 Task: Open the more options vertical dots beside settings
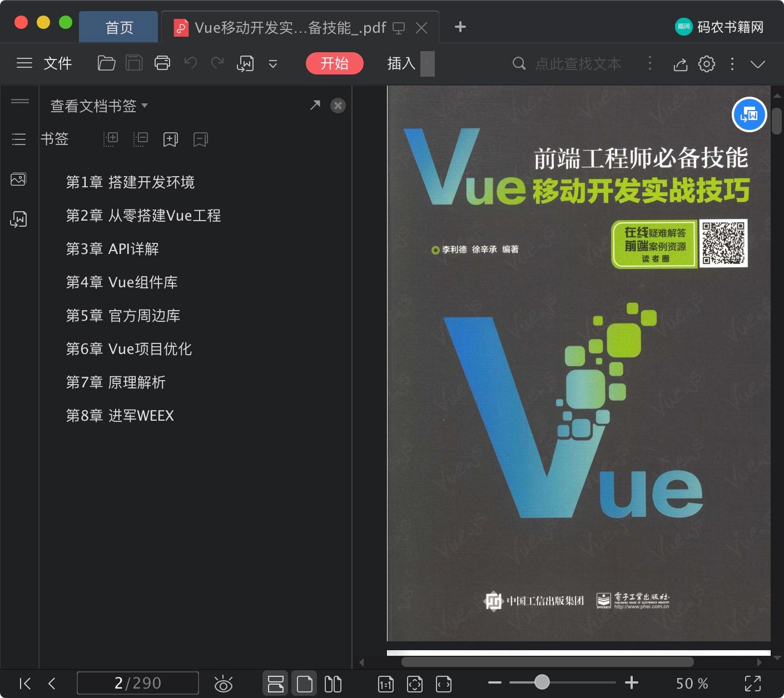[732, 64]
